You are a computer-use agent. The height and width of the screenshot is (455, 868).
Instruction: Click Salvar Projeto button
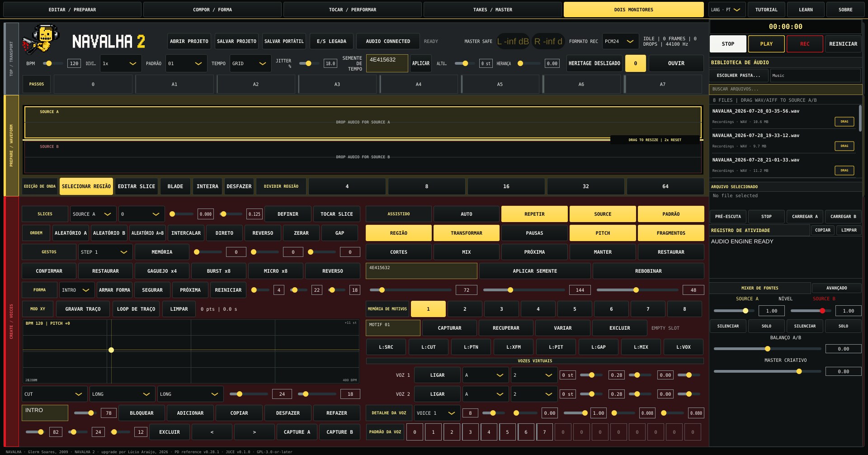click(x=236, y=41)
